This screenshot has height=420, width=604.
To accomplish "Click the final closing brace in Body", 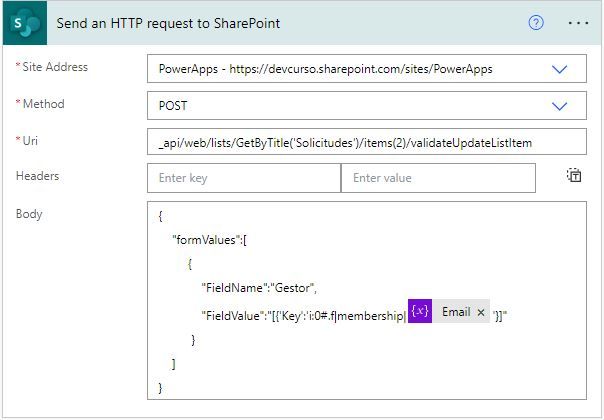I will [160, 387].
